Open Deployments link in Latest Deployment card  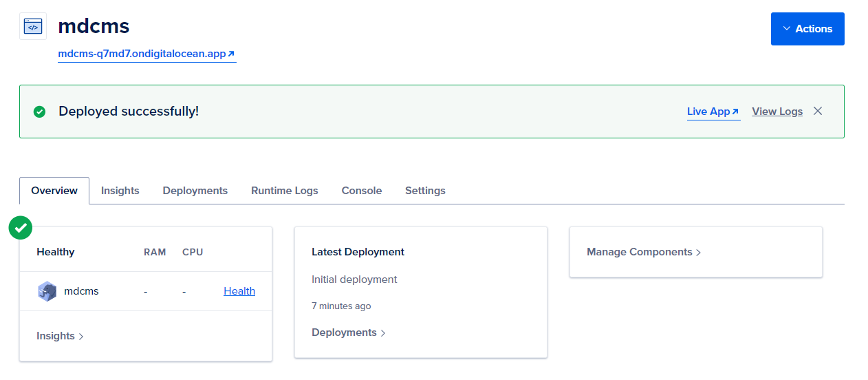tap(349, 332)
